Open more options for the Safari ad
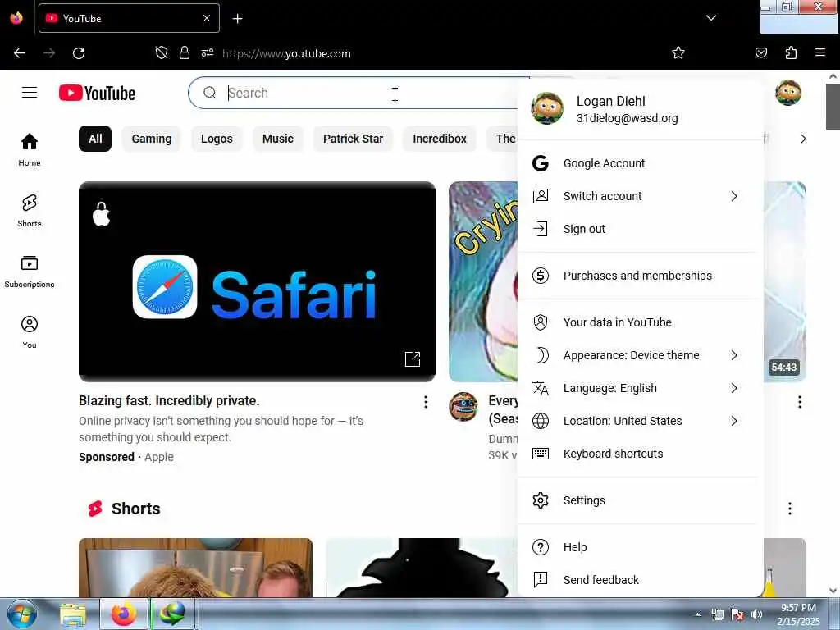 [x=426, y=402]
